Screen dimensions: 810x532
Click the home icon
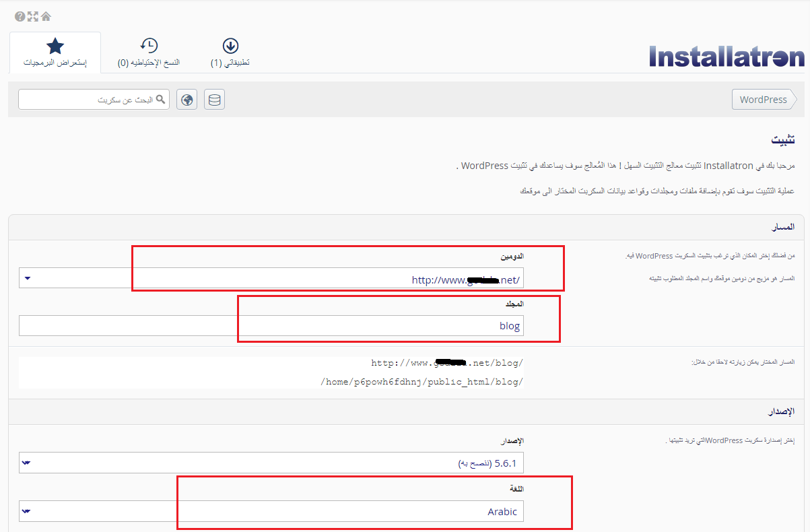(46, 16)
